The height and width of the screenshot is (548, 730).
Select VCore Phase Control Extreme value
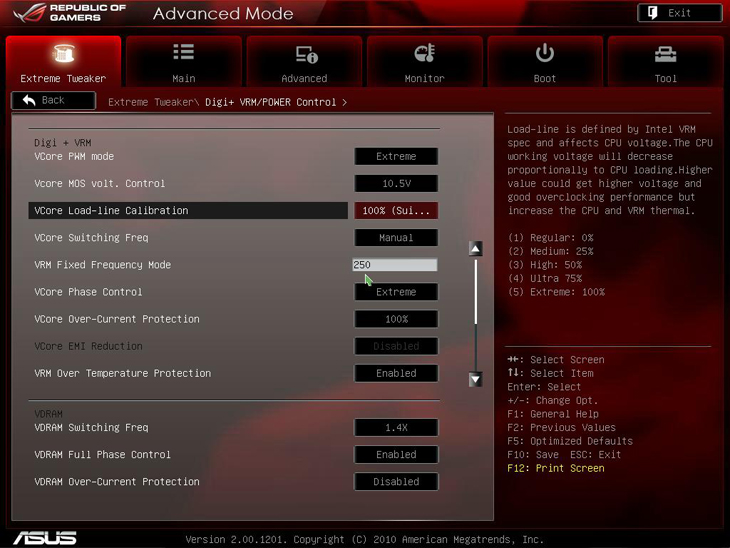pyautogui.click(x=396, y=292)
